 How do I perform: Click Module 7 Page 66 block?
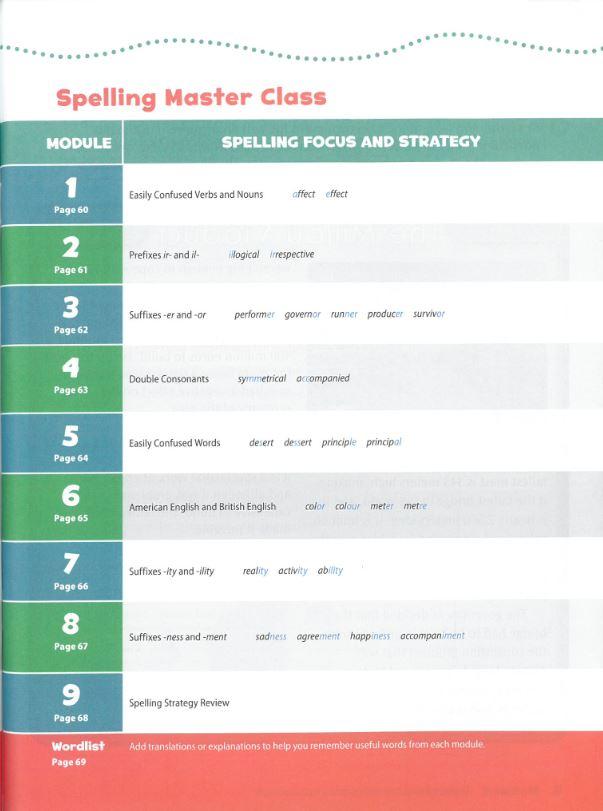(x=62, y=570)
